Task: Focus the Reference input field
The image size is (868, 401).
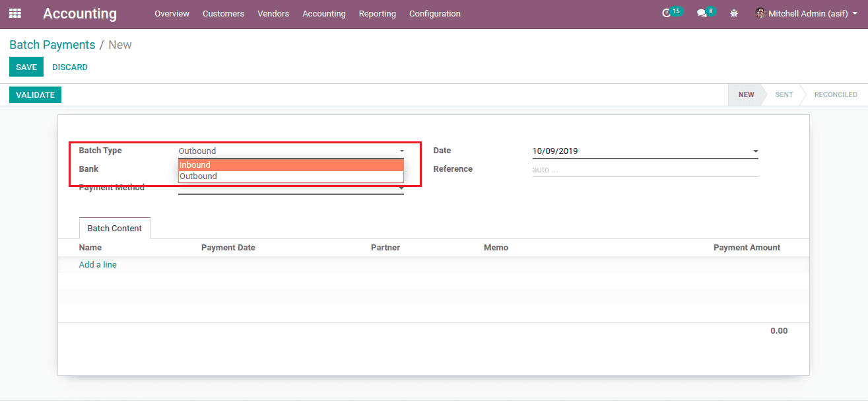Action: pyautogui.click(x=645, y=170)
